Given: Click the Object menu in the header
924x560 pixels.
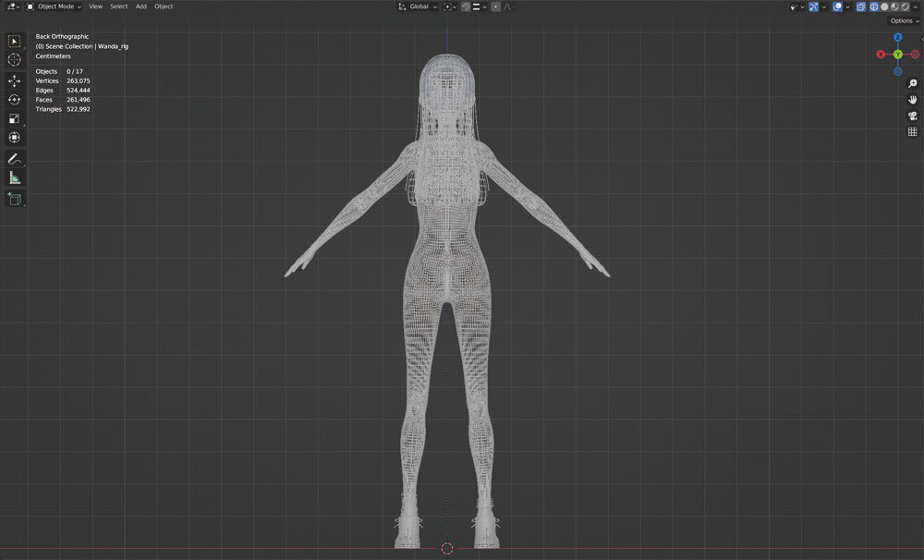Looking at the screenshot, I should 164,6.
